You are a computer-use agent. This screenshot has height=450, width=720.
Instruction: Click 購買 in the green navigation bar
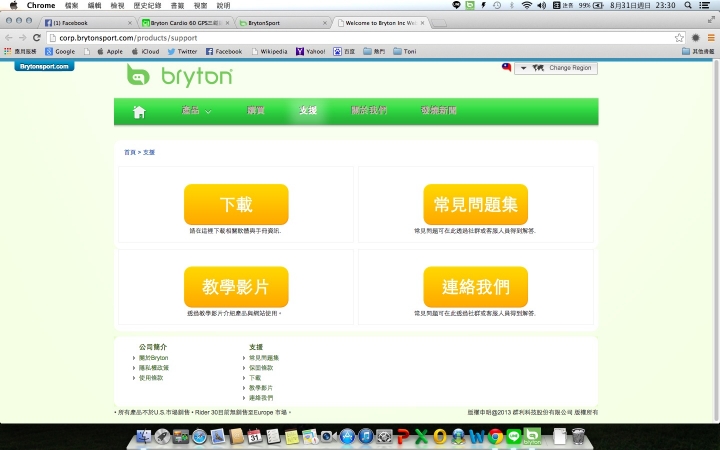point(256,110)
